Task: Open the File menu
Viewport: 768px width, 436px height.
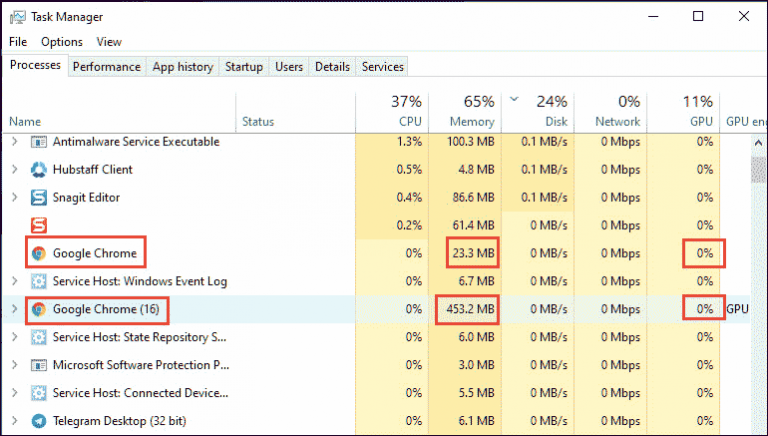Action: tap(18, 42)
